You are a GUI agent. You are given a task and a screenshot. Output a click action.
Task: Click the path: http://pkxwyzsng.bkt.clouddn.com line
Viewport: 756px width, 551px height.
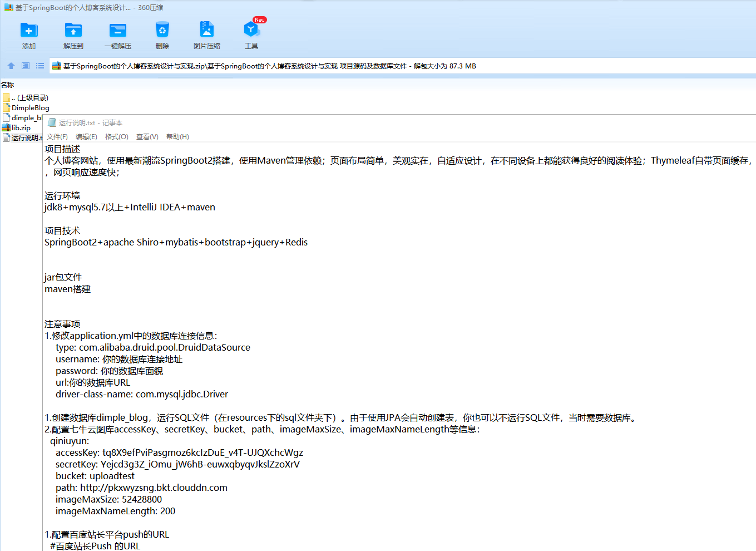141,488
